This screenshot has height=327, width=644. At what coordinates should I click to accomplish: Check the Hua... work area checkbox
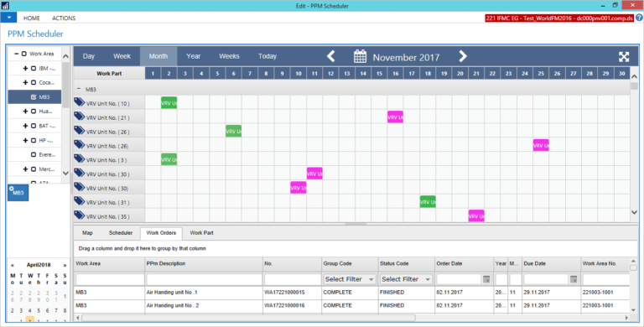click(x=34, y=112)
